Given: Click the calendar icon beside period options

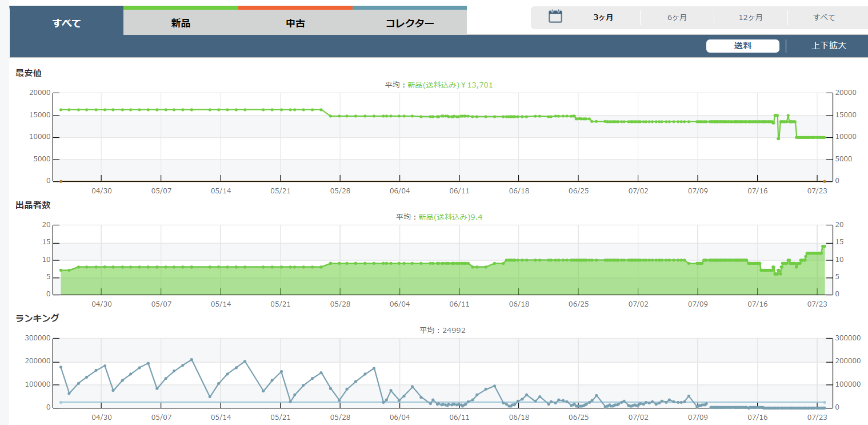Looking at the screenshot, I should (x=555, y=17).
